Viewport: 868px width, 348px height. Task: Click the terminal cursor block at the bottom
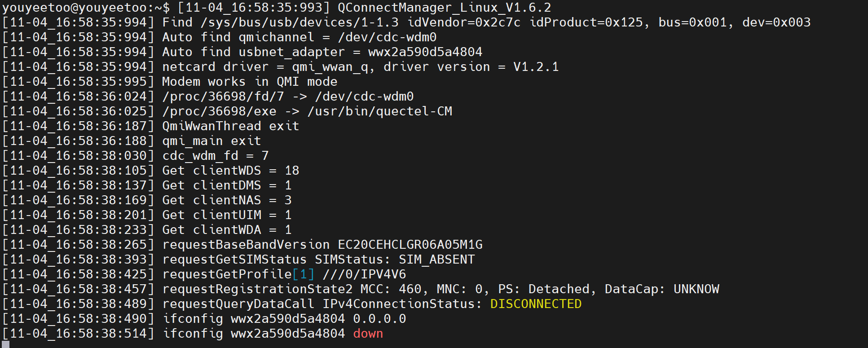tap(5, 344)
